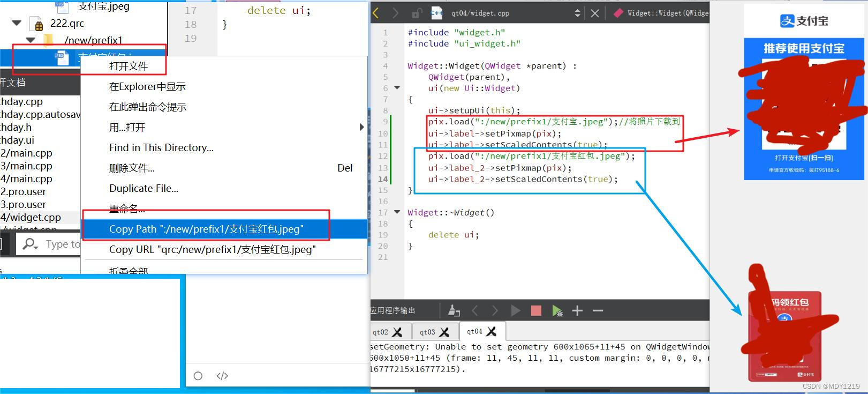The image size is (868, 394).
Task: Click the delete ui; line in left editor
Action: tap(279, 10)
